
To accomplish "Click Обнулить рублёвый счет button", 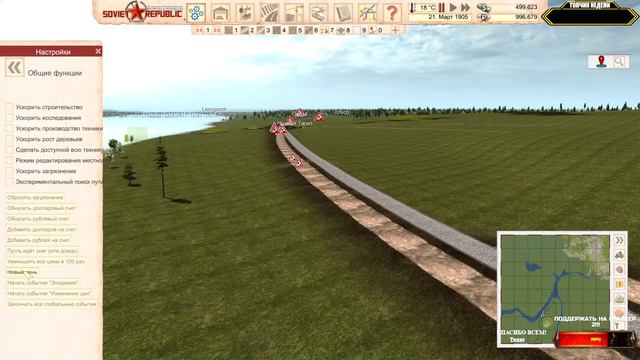I will point(38,219).
